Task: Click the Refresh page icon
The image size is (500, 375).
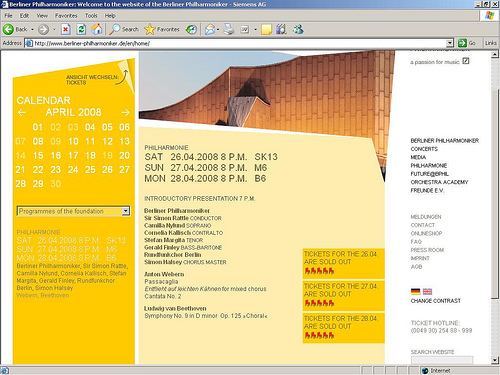Action: [x=81, y=30]
